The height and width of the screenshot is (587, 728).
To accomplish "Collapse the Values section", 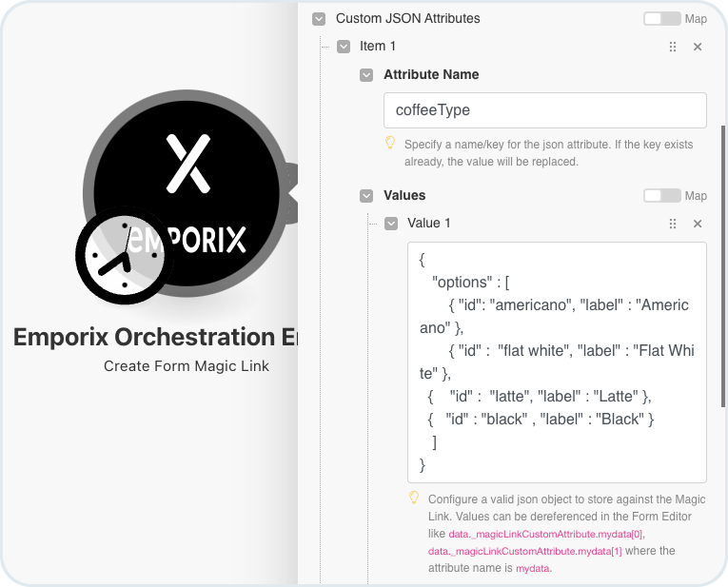I will point(366,196).
